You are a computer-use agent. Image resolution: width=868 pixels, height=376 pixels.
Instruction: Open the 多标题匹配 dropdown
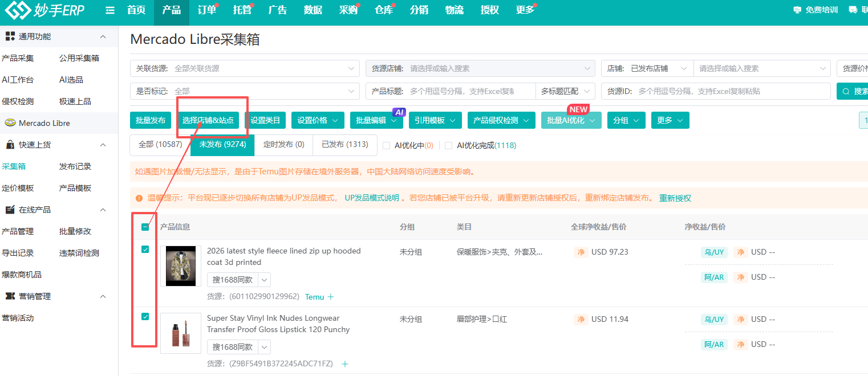[x=565, y=91]
